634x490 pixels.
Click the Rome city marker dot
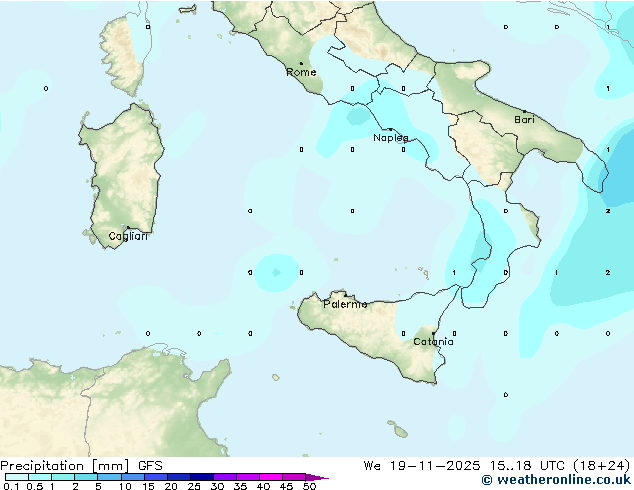(x=301, y=63)
